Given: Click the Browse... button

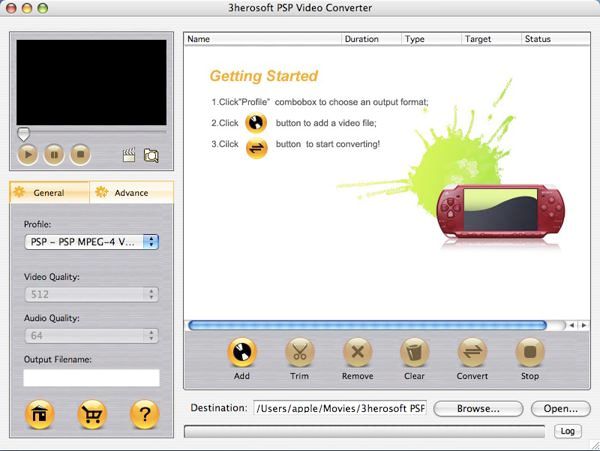Looking at the screenshot, I should pos(478,409).
